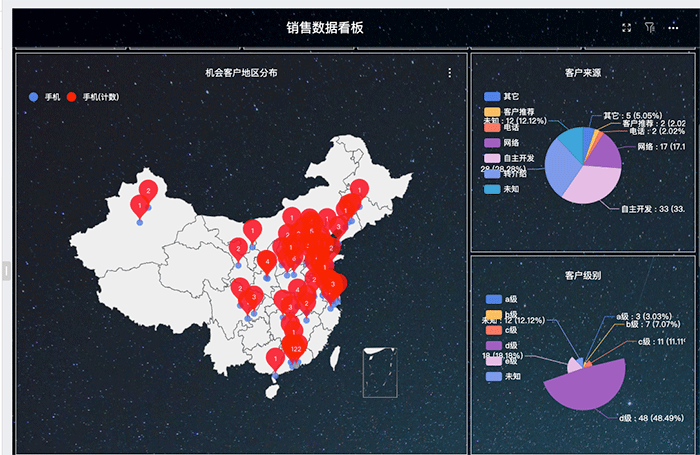700x455 pixels.
Task: Enter fullscreen mode for the dashboard
Action: [x=627, y=29]
